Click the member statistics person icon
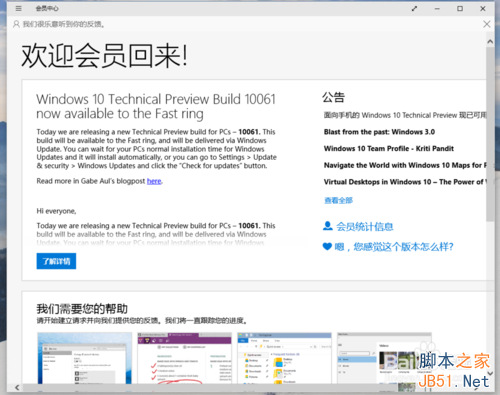Viewport: 500px width, 395px height. point(328,226)
